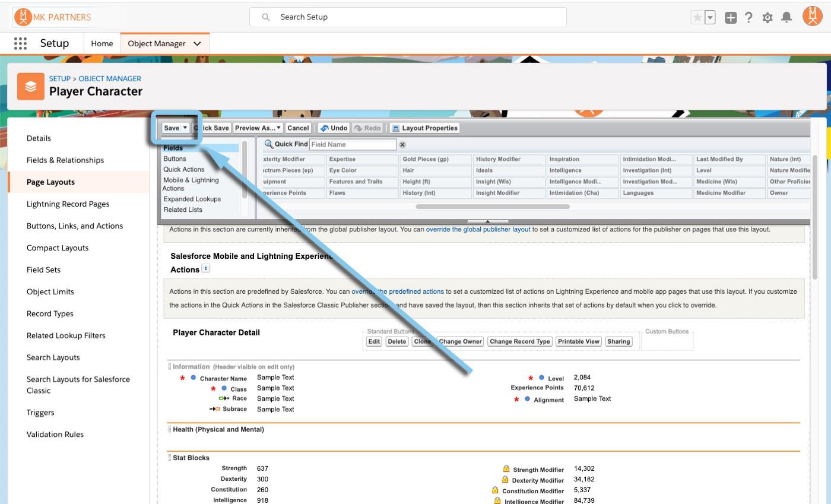Screen dimensions: 831x504
Task: Expand the Object Manager chevron
Action: click(196, 43)
